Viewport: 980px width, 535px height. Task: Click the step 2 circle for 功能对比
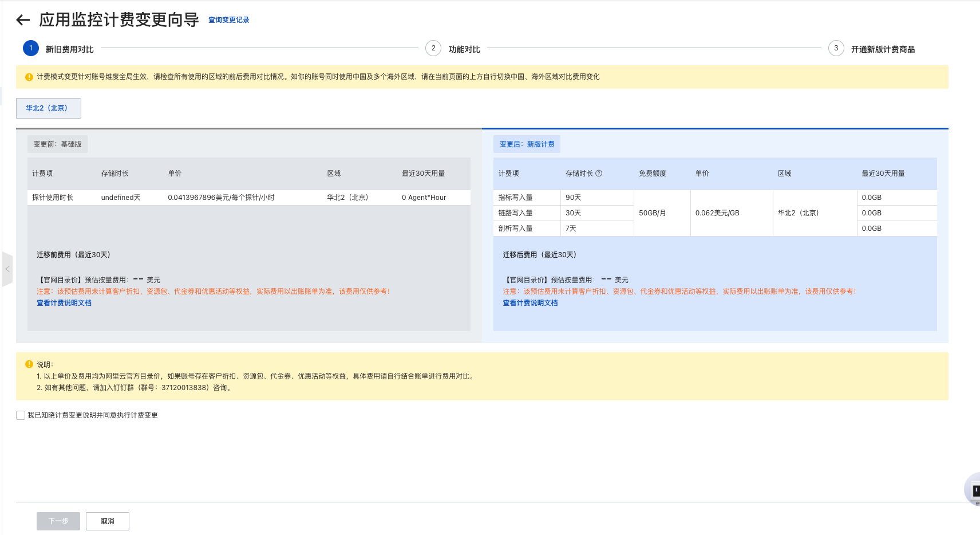(433, 48)
